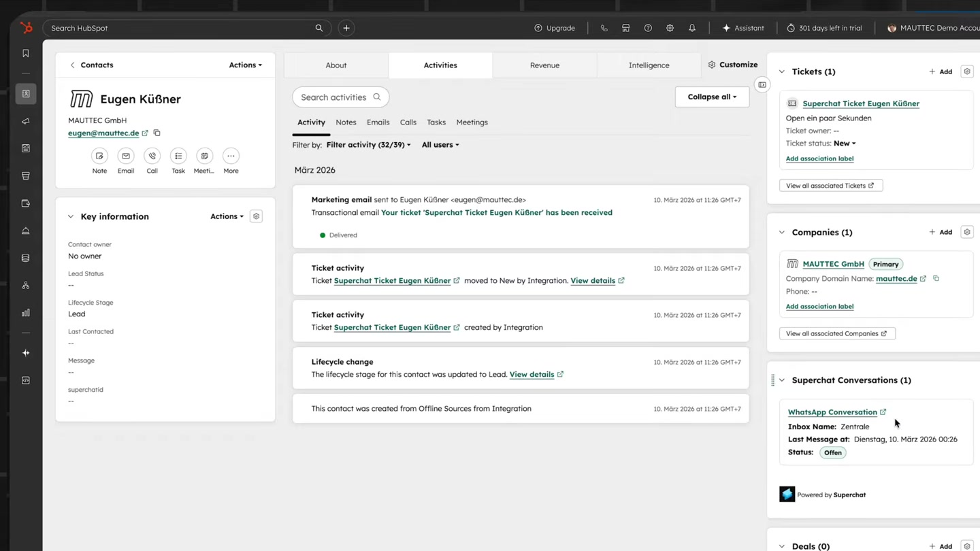Viewport: 980px width, 551px height.
Task: Click the Data Management database icon in sidebar
Action: (25, 257)
